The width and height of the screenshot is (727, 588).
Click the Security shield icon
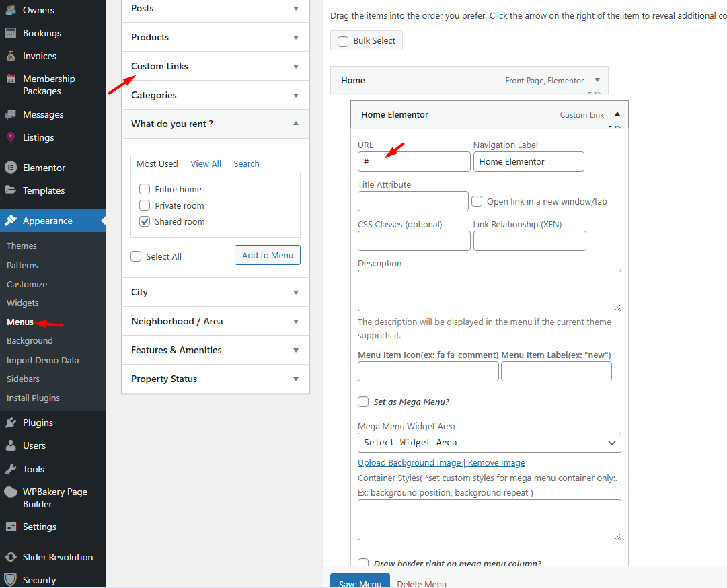pos(11,580)
